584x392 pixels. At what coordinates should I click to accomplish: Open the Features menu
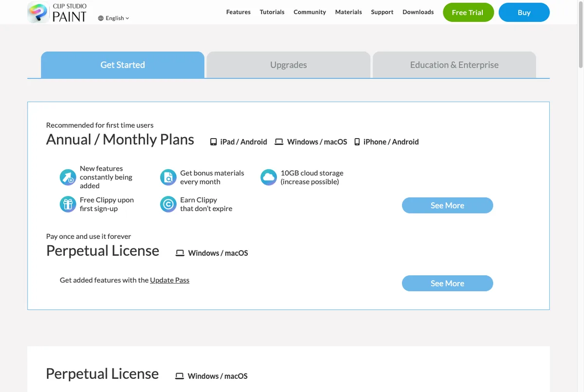(238, 12)
